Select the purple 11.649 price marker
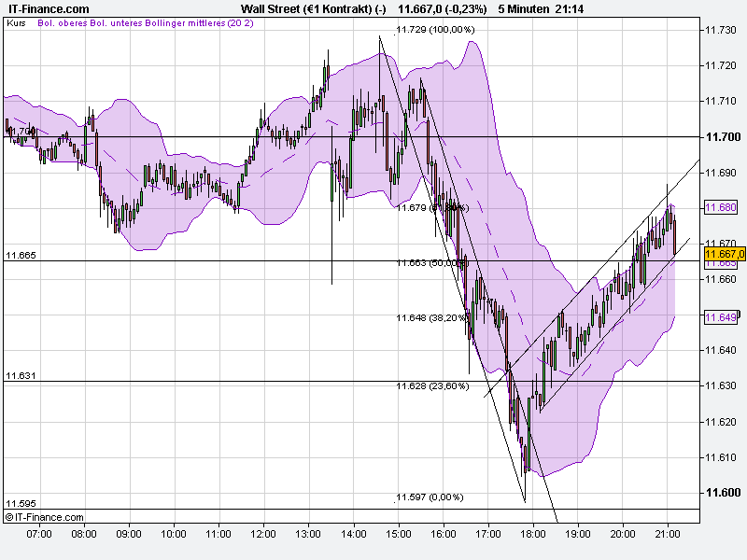The width and height of the screenshot is (747, 560). 720,315
